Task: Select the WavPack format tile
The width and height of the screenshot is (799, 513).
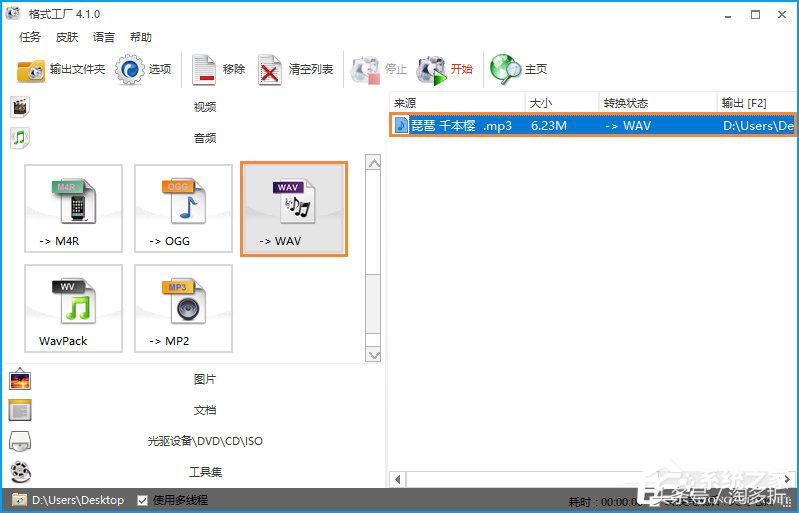Action: point(73,308)
